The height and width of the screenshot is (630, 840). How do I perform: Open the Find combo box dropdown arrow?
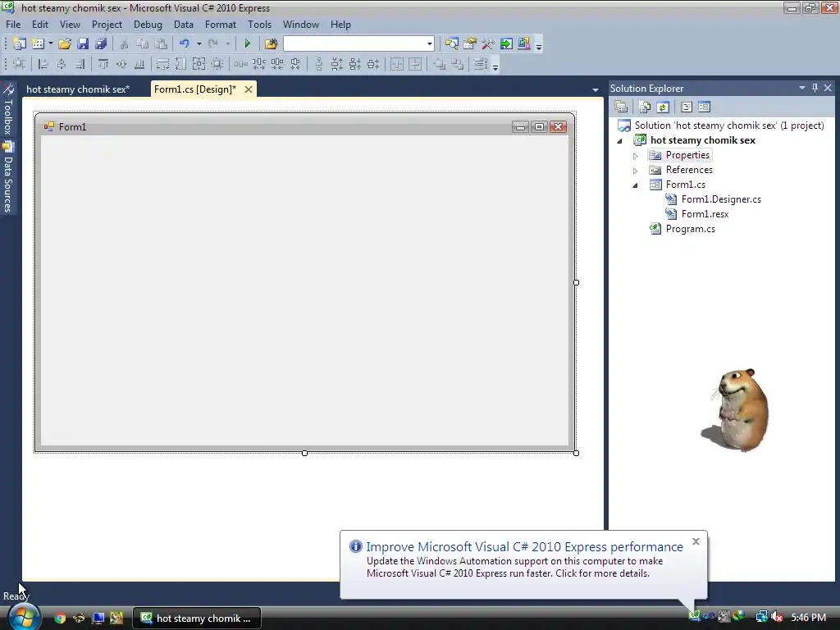coord(430,43)
